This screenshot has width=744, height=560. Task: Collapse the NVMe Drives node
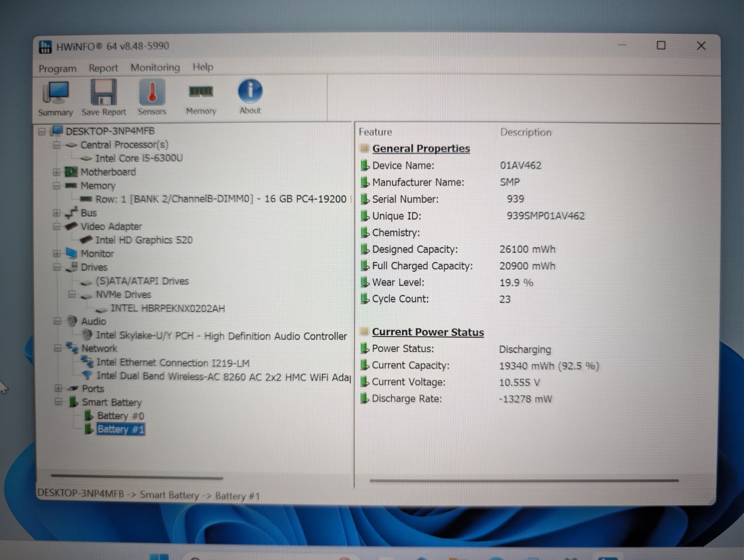(x=72, y=294)
